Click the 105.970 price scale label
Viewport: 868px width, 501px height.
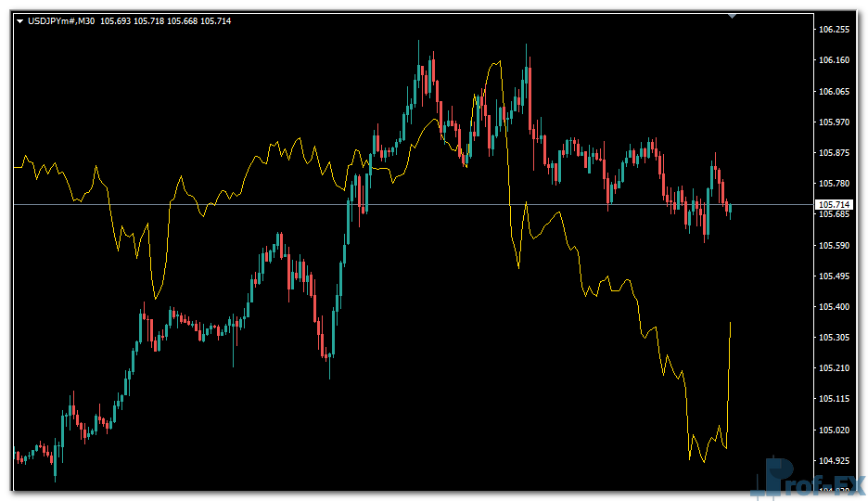(835, 122)
